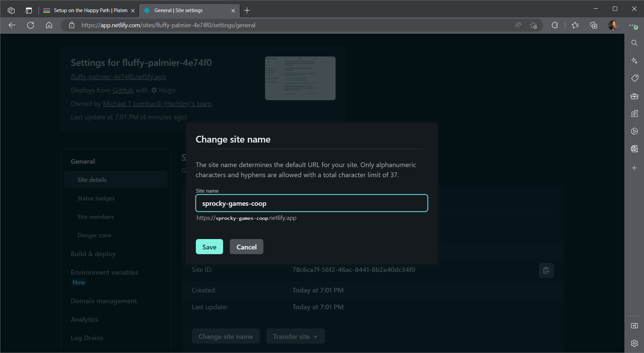Cancel the Change site name dialog
The width and height of the screenshot is (644, 353).
click(246, 247)
